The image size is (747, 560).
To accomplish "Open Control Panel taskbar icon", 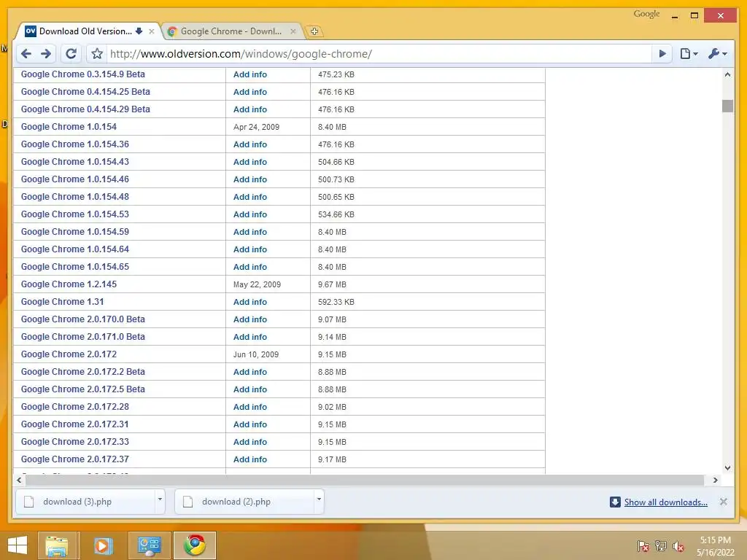I will [x=149, y=545].
